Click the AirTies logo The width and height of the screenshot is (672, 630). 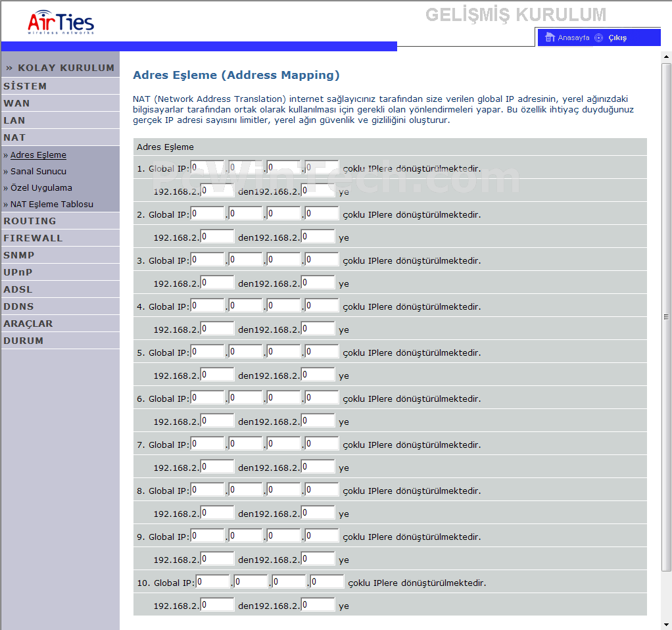pos(61,22)
